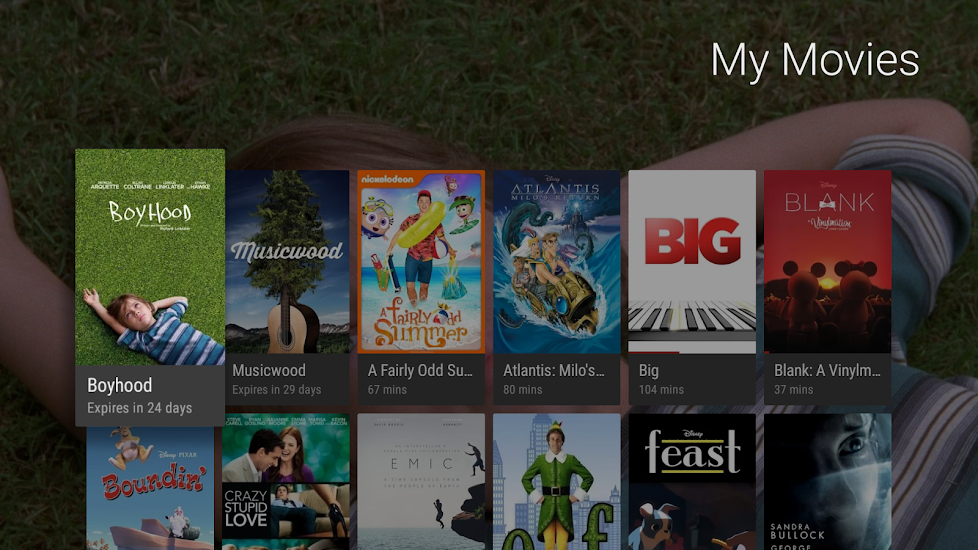Image resolution: width=978 pixels, height=550 pixels.
Task: Select the Atlantis: Milo's Return poster
Action: 556,261
